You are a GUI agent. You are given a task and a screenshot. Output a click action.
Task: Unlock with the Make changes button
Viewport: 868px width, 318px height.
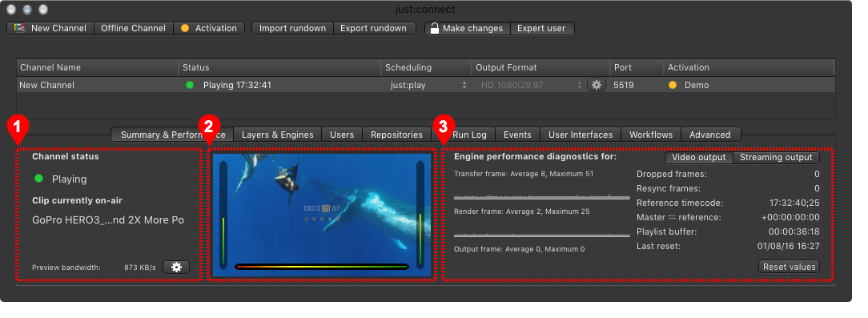pos(467,28)
